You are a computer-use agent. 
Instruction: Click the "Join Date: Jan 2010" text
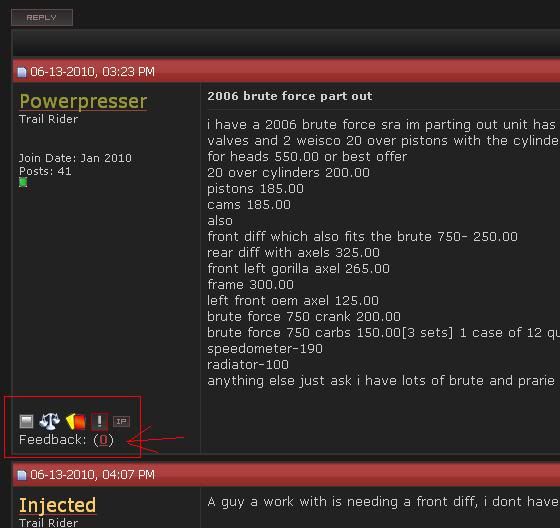click(75, 158)
